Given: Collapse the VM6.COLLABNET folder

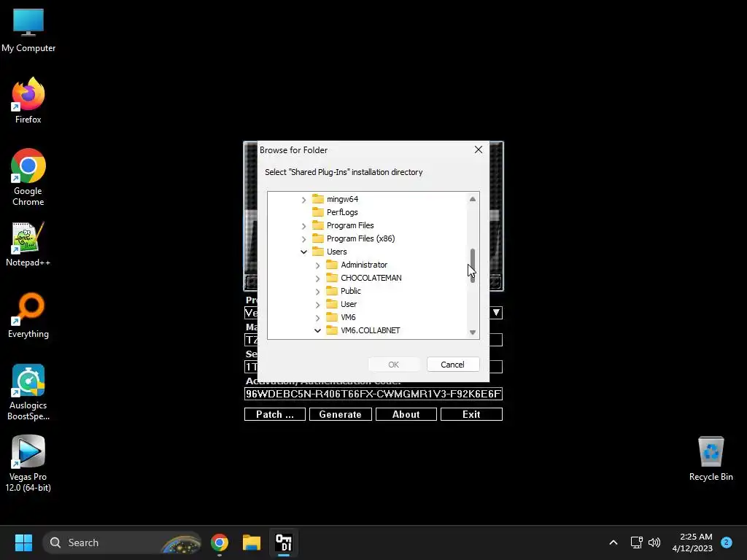Looking at the screenshot, I should 317,330.
